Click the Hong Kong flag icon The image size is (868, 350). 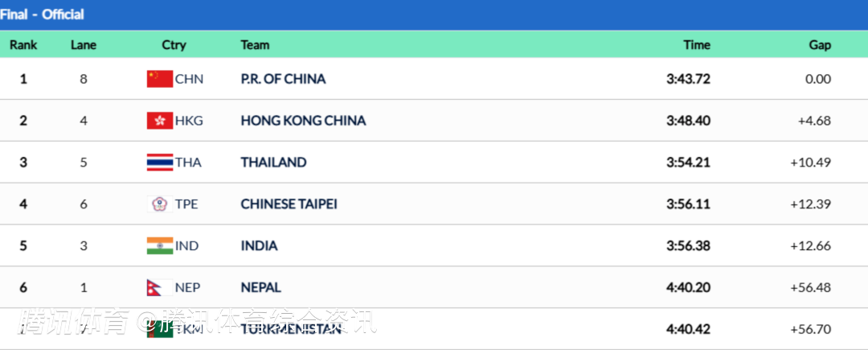[x=160, y=121]
